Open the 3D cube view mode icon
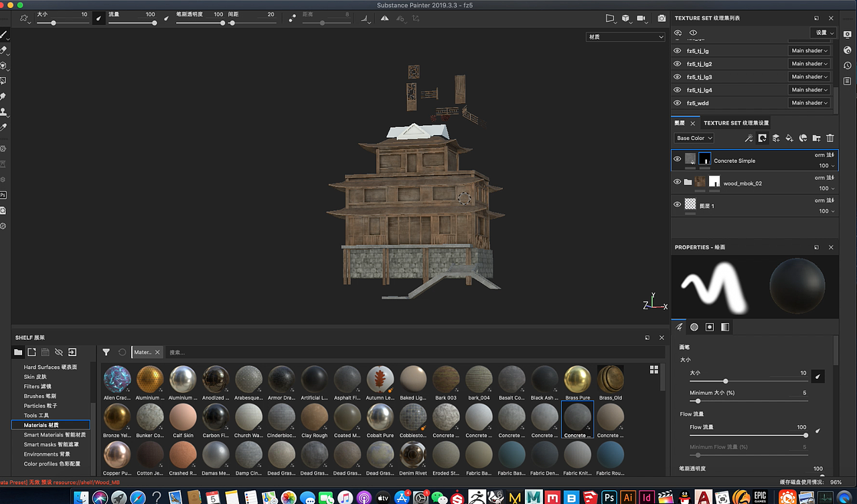This screenshot has width=857, height=504. click(626, 19)
